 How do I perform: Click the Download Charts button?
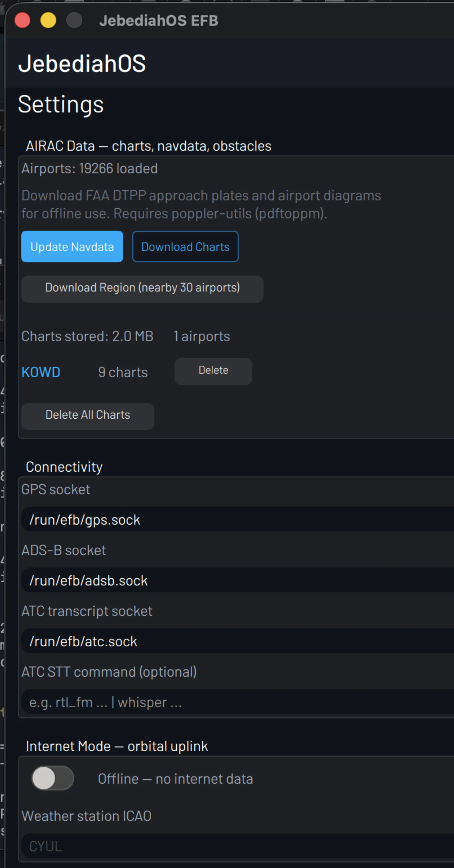coord(185,247)
